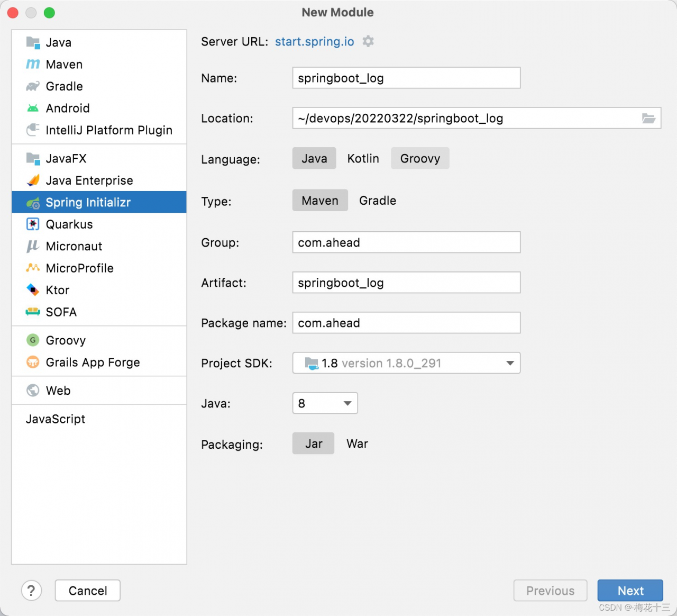Screen dimensions: 677x616
Task: Click the Spring Initializr leaf icon
Action: coord(33,203)
